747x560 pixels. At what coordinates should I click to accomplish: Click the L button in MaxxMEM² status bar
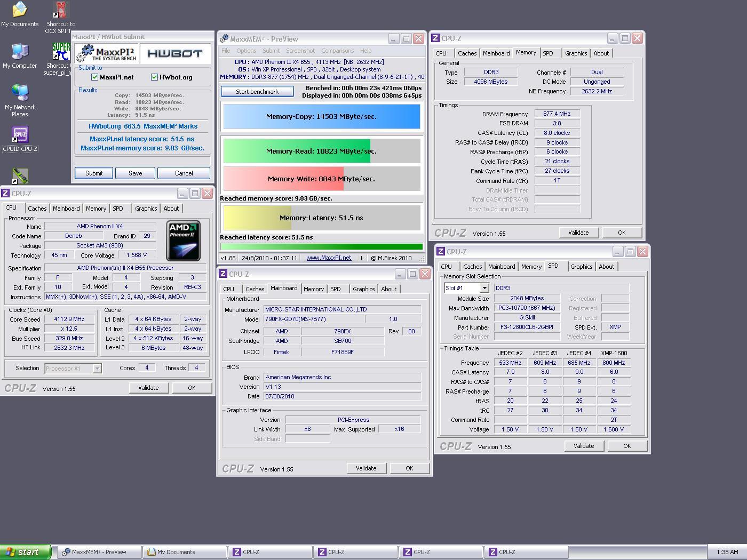pyautogui.click(x=362, y=258)
